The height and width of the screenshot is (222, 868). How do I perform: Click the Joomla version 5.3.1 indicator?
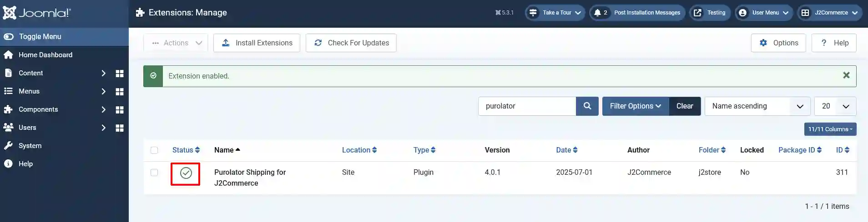coord(504,13)
